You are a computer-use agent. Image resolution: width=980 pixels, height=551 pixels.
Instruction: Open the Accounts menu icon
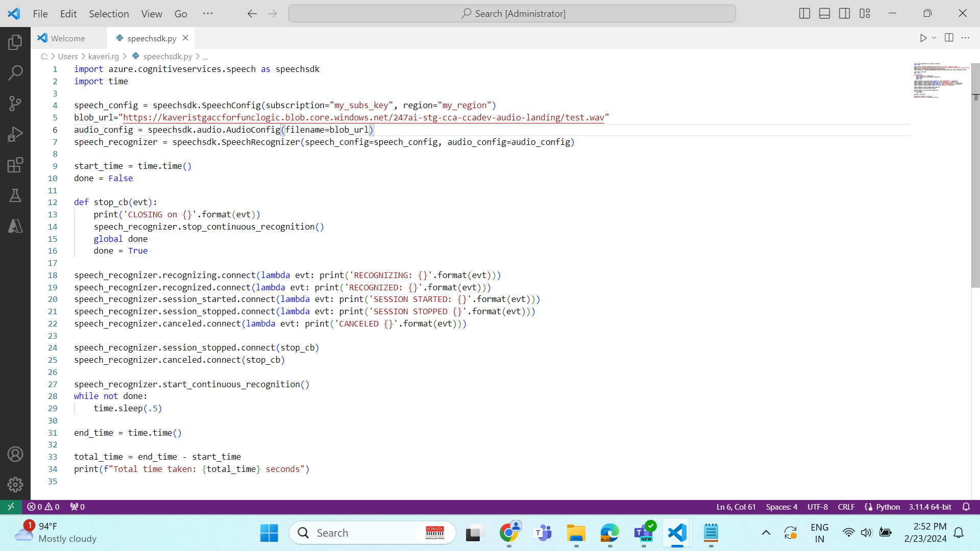15,454
